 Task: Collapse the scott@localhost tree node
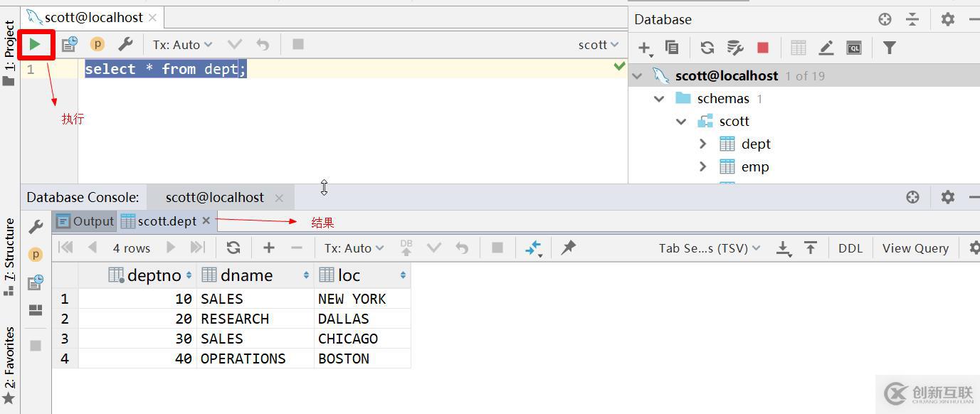638,75
